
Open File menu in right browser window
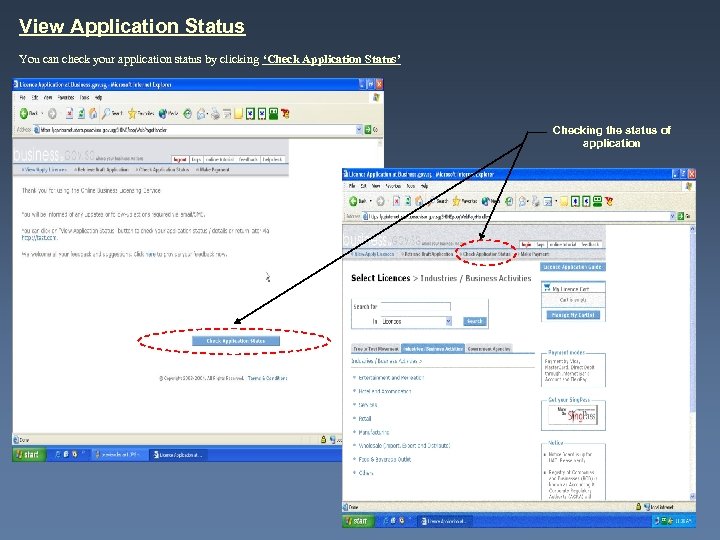[352, 186]
